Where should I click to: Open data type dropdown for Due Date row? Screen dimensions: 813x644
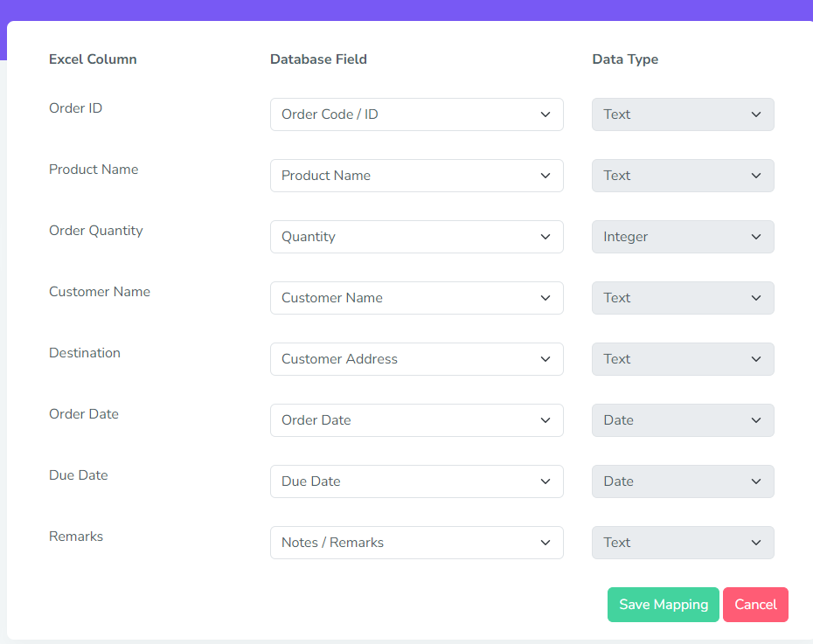(x=682, y=481)
